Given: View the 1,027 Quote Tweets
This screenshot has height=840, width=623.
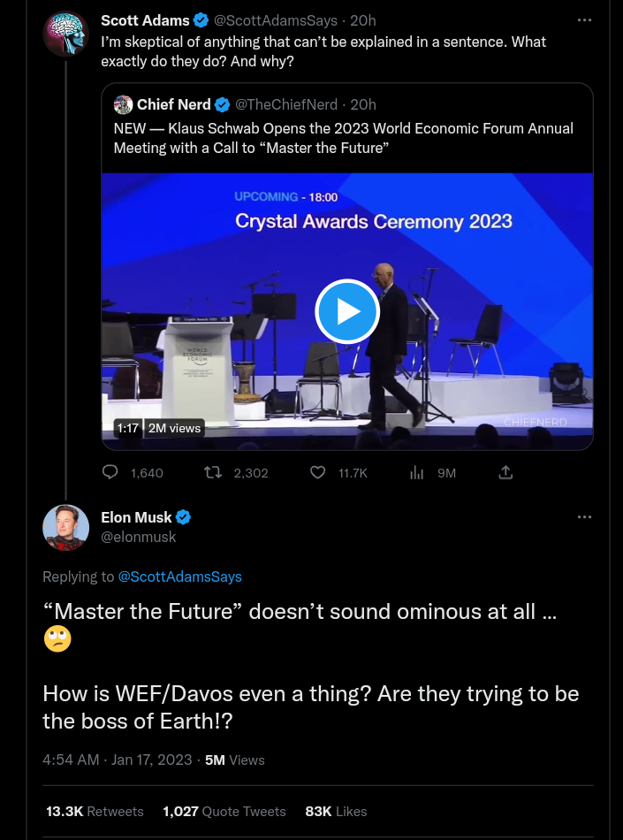Looking at the screenshot, I should (x=224, y=811).
